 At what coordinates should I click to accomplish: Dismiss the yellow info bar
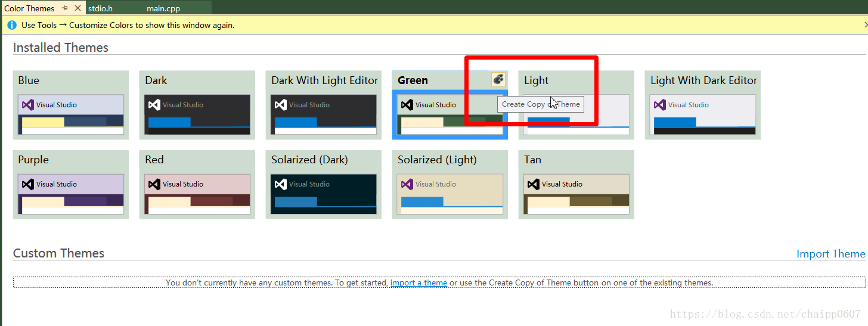click(865, 25)
